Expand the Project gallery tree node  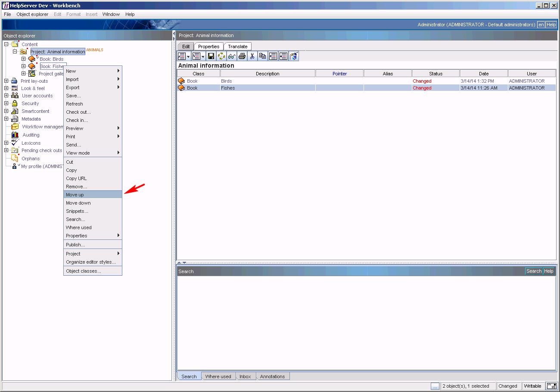(24, 74)
